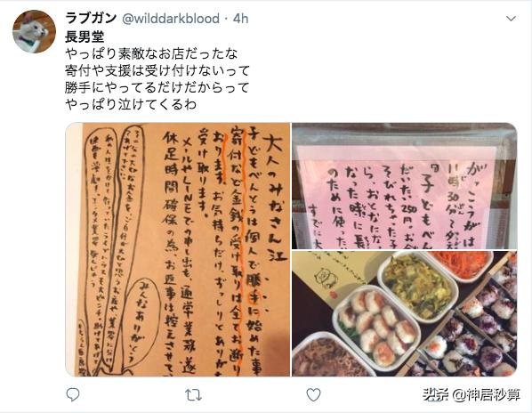Open the orange handwritten note image
The width and height of the screenshot is (532, 413).
[178, 249]
